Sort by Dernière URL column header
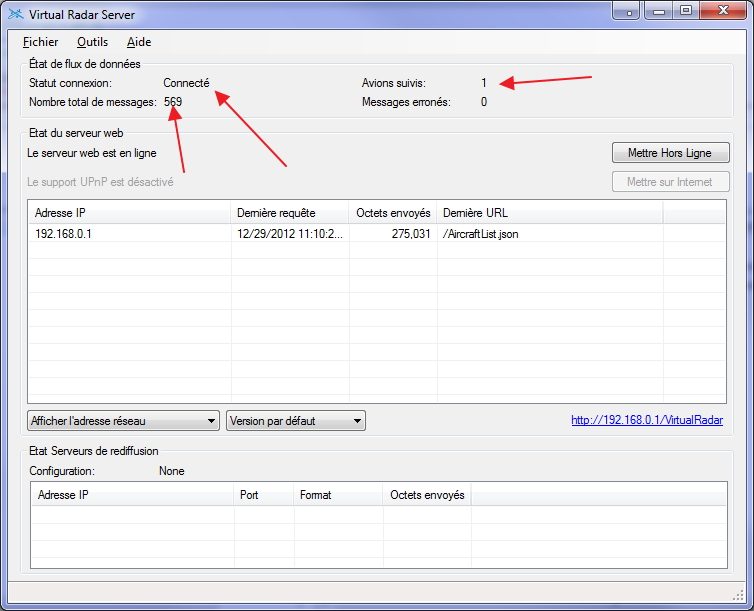This screenshot has height=611, width=754. [x=550, y=213]
